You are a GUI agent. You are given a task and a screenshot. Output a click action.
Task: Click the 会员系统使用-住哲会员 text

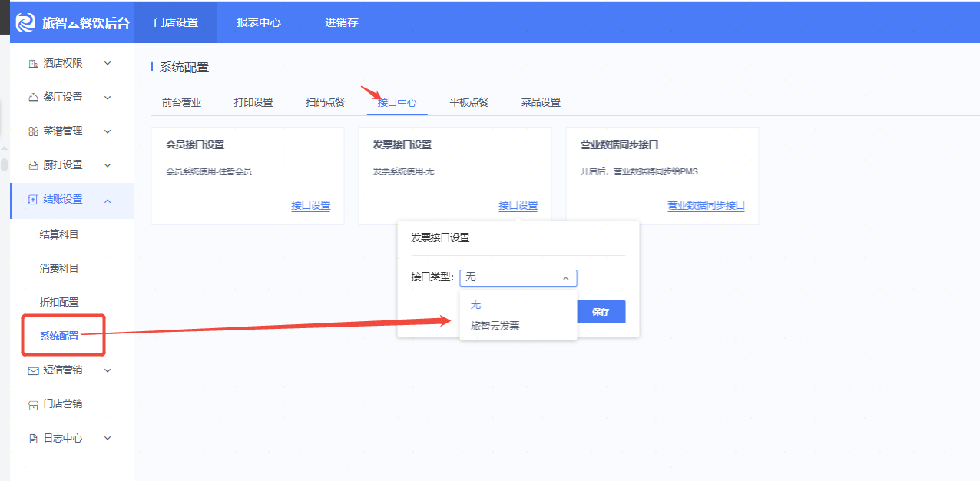tap(209, 171)
